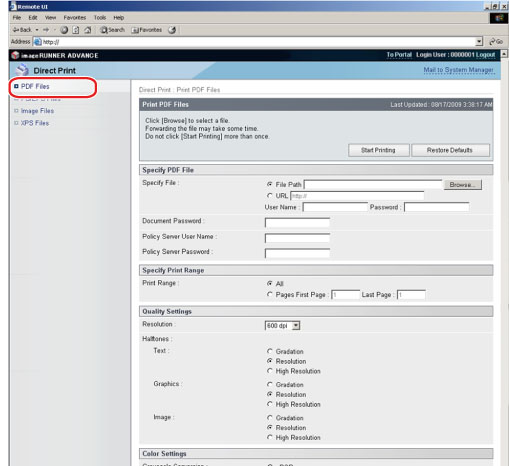Open the View menu
Screen dimensions: 509x466
click(50, 18)
